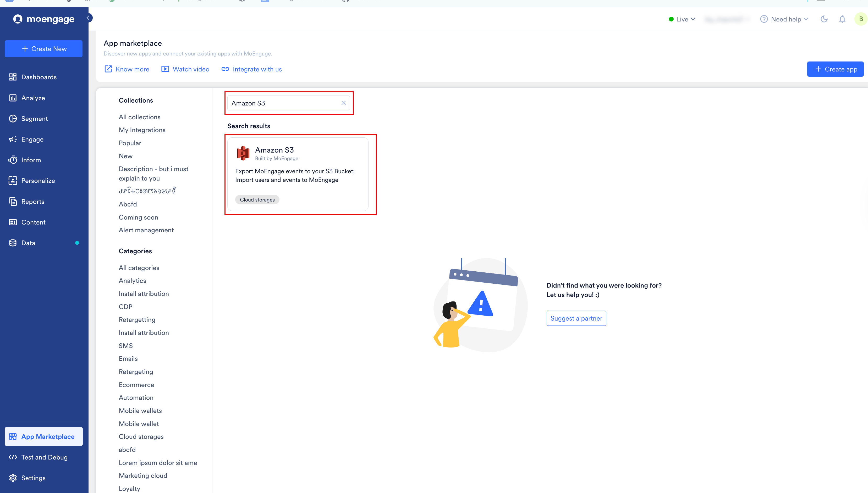Collapse the sidebar using the chevron button
This screenshot has width=868, height=493.
[x=88, y=18]
